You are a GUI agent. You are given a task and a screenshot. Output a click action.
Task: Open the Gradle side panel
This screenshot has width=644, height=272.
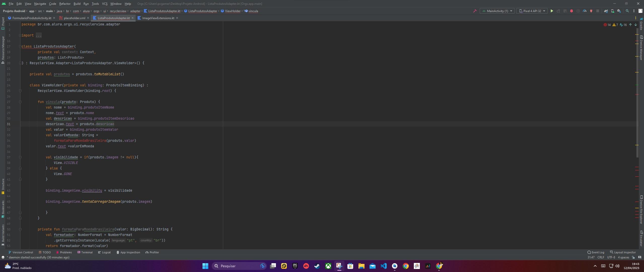(641, 24)
